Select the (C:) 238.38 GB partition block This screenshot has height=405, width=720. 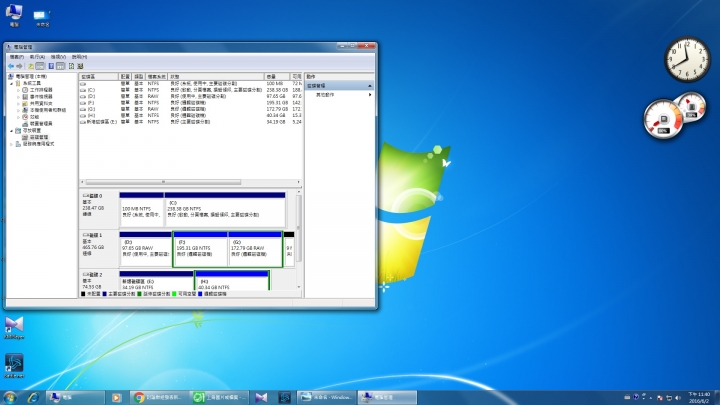(x=225, y=209)
